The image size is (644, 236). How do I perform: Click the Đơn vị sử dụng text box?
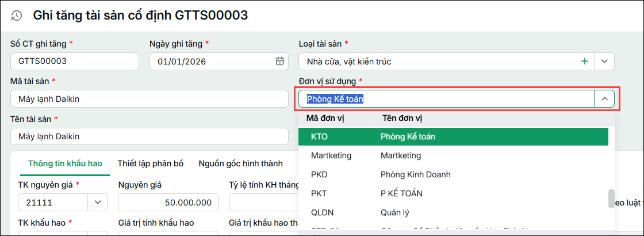(x=446, y=99)
